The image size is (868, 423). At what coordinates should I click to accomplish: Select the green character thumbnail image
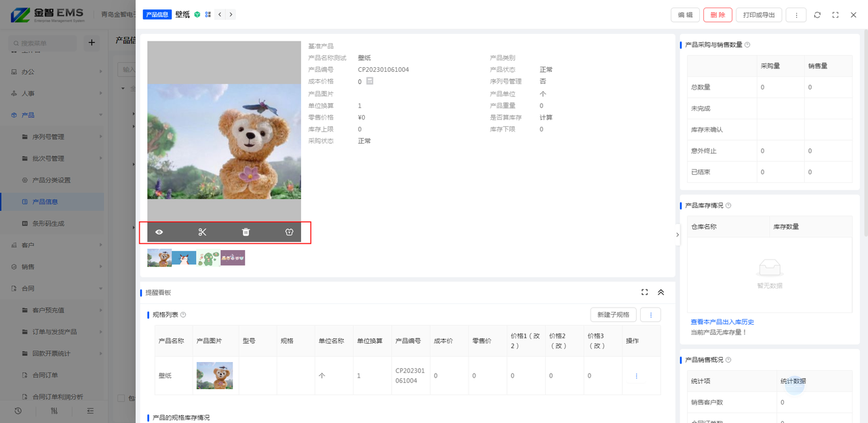coord(208,258)
